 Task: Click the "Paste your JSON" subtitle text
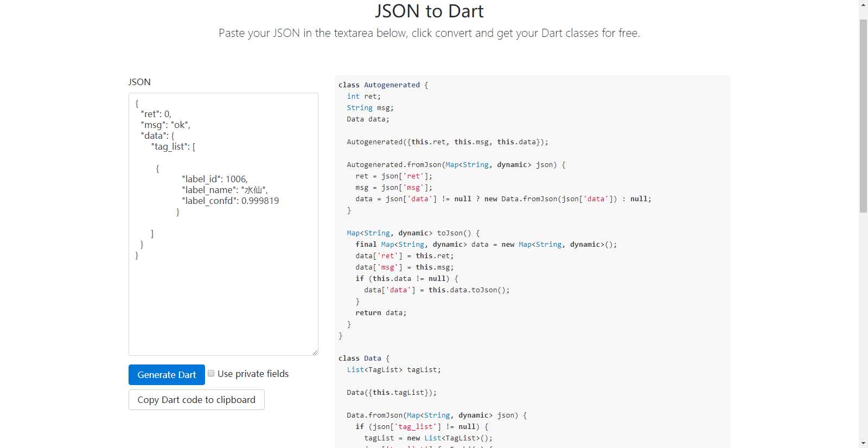pyautogui.click(x=429, y=33)
